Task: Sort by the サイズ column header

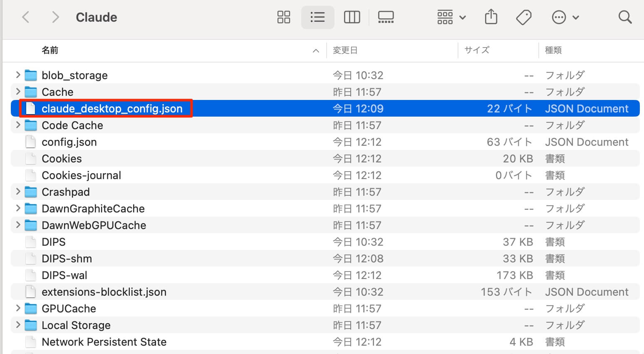Action: click(x=477, y=50)
